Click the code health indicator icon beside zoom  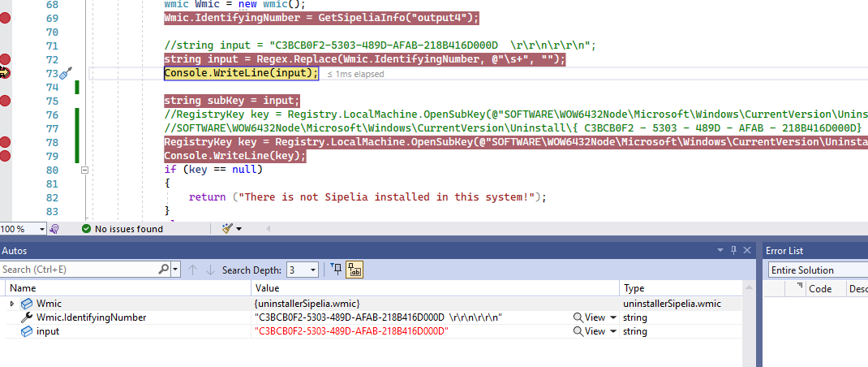tap(54, 228)
